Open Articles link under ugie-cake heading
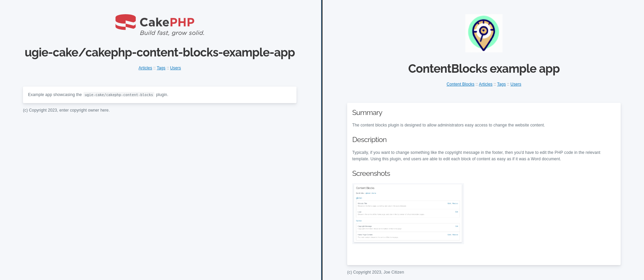The height and width of the screenshot is (280, 644). coord(145,68)
